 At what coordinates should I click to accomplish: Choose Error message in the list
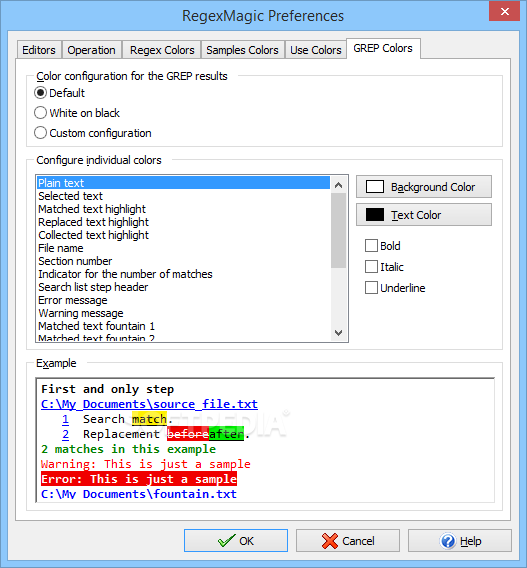[x=183, y=300]
